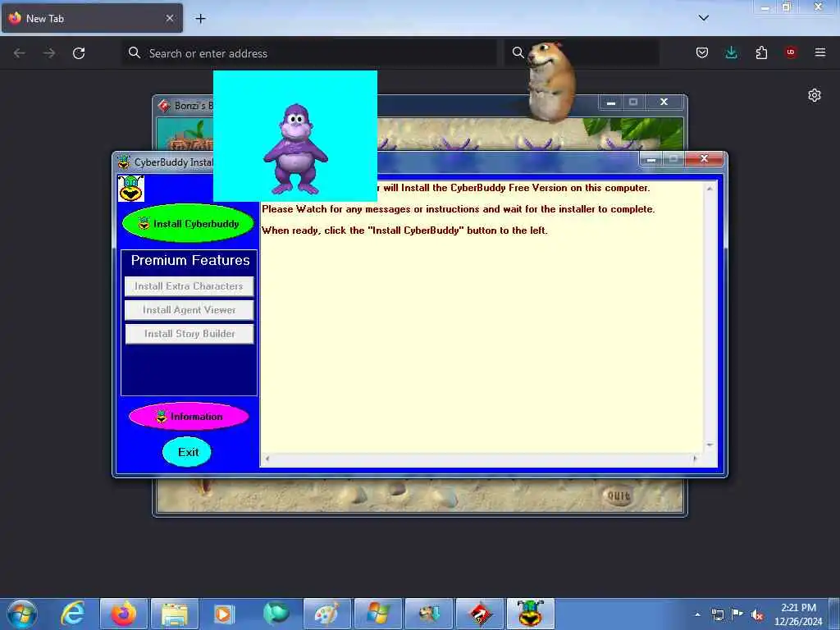Reload the page in Firefox
The width and height of the screenshot is (840, 630).
pos(79,53)
